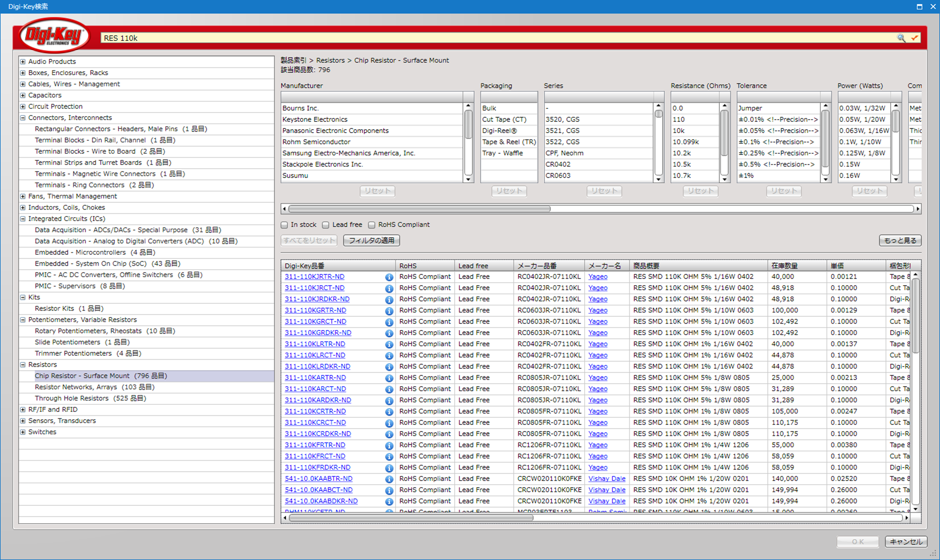Viewport: 940px width, 560px height.
Task: Select Cut Tape (CT) in Packaging list
Action: [x=509, y=119]
